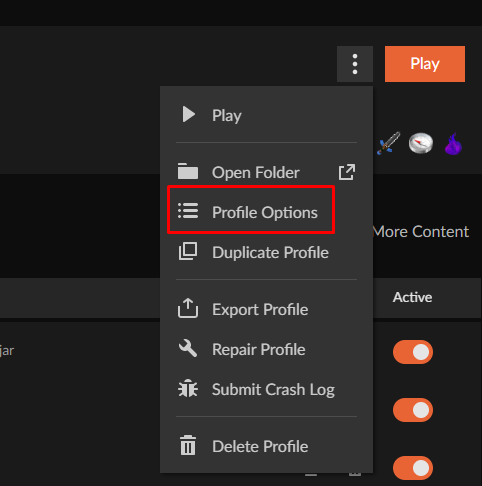The width and height of the screenshot is (482, 486).
Task: Click the purple flame mod icon
Action: pos(453,144)
